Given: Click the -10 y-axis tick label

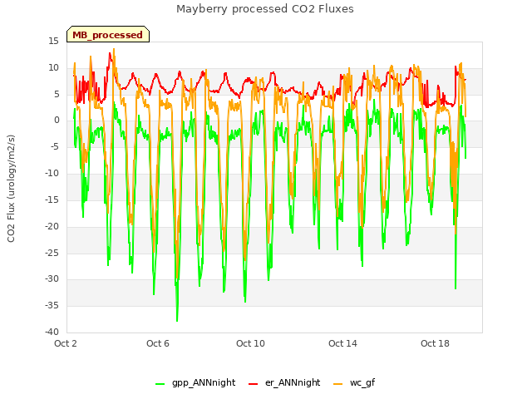Looking at the screenshot, I should [x=52, y=174].
